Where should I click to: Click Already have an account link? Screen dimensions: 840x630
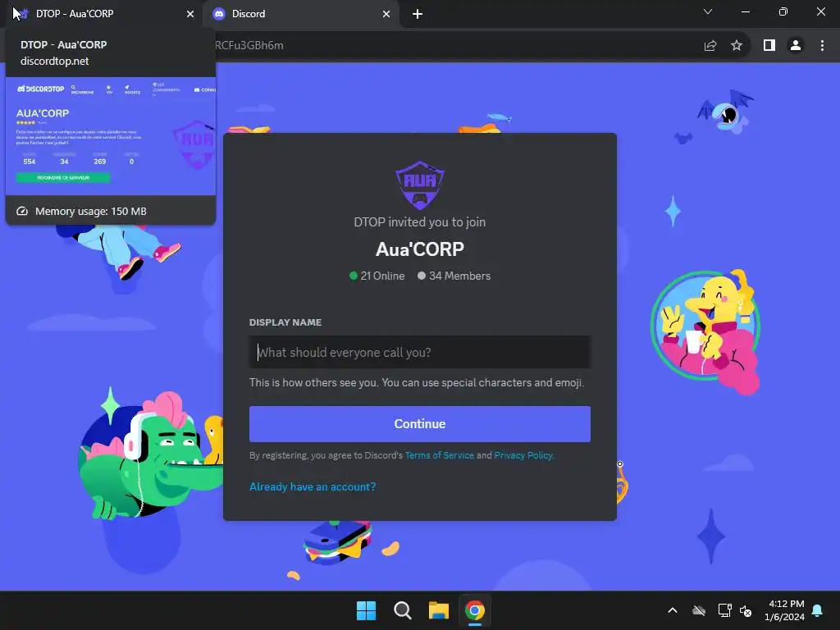[x=313, y=486]
